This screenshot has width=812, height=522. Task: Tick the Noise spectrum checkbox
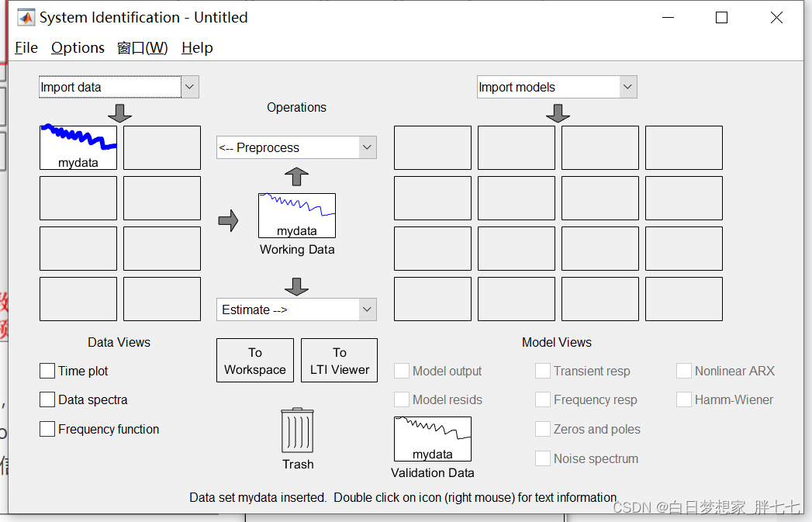pos(543,458)
